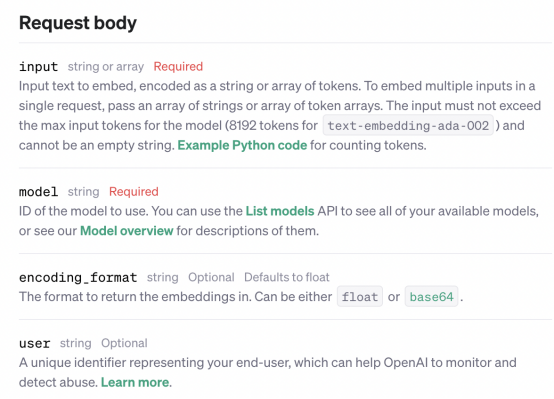Click the encoding_format parameter name

78,277
